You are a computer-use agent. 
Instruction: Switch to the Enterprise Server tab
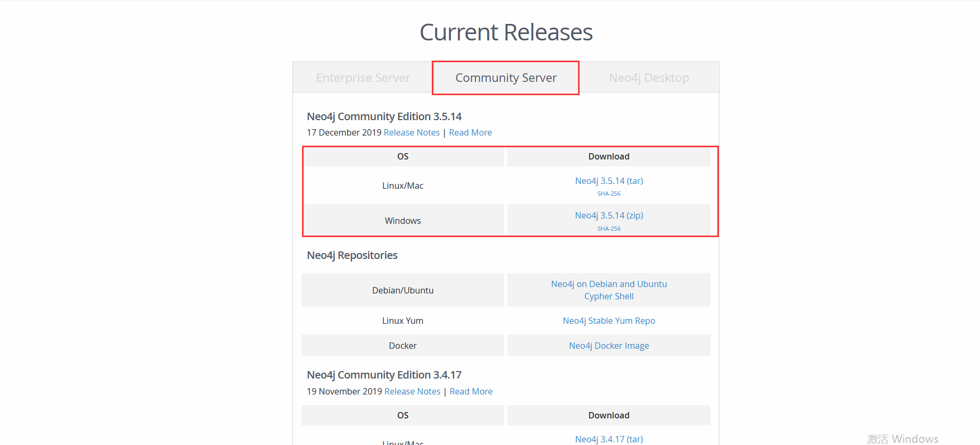(363, 78)
